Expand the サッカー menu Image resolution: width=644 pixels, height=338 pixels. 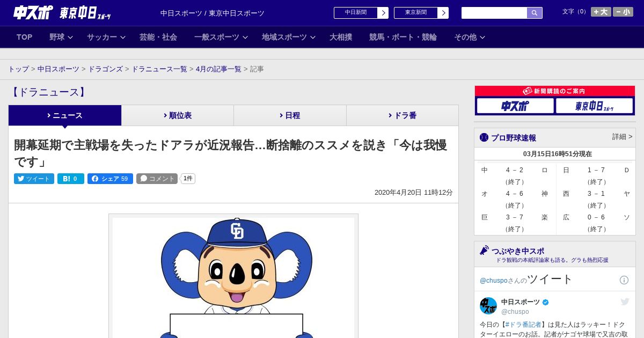click(x=106, y=37)
